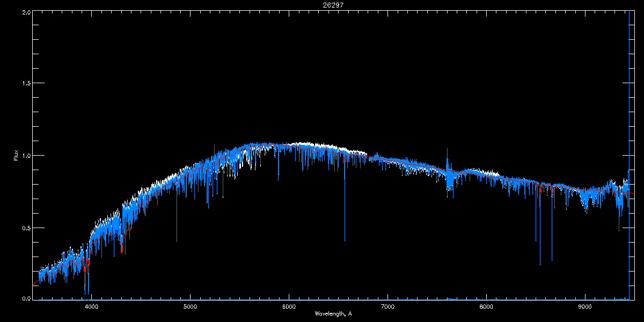Click the blue vertical line at right edge
Viewport: 644px width, 322px height.
(629, 155)
